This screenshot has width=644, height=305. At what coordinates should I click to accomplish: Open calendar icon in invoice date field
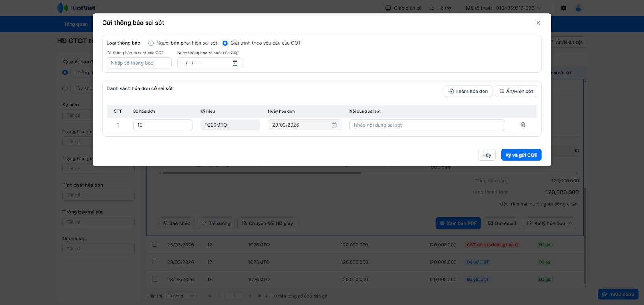[x=334, y=125]
